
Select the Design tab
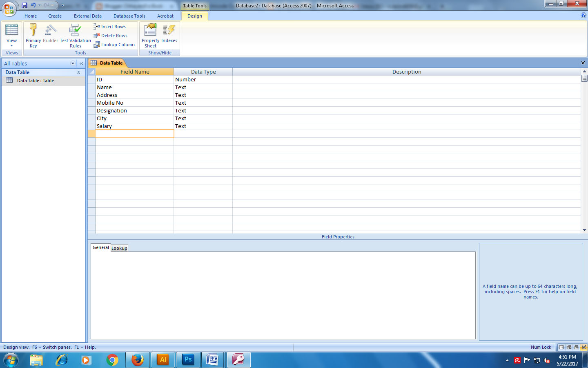195,16
